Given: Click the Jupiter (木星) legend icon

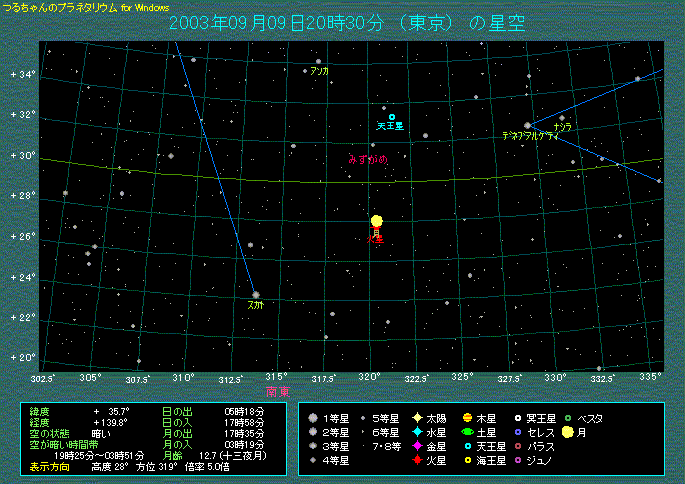Looking at the screenshot, I should (468, 418).
